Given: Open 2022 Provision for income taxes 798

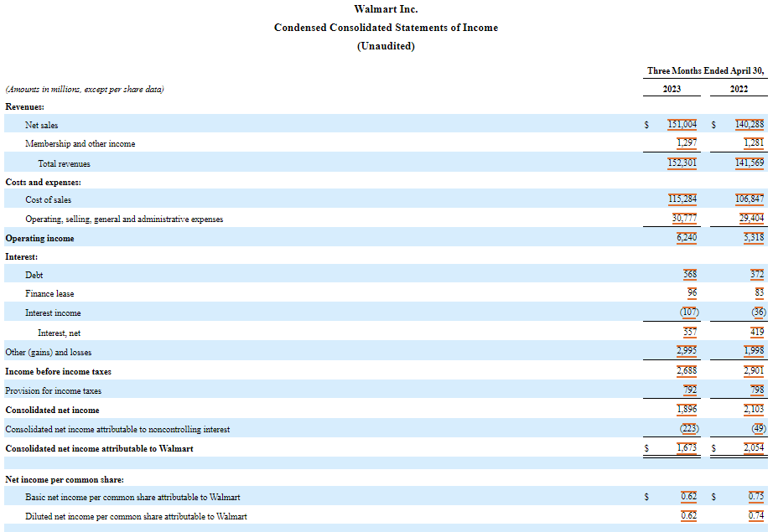Looking at the screenshot, I should click(x=757, y=390).
